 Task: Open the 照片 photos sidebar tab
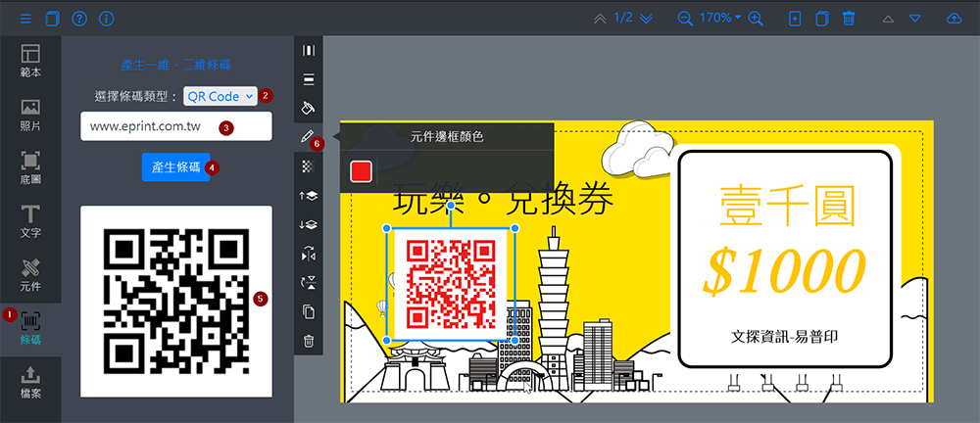tap(30, 115)
